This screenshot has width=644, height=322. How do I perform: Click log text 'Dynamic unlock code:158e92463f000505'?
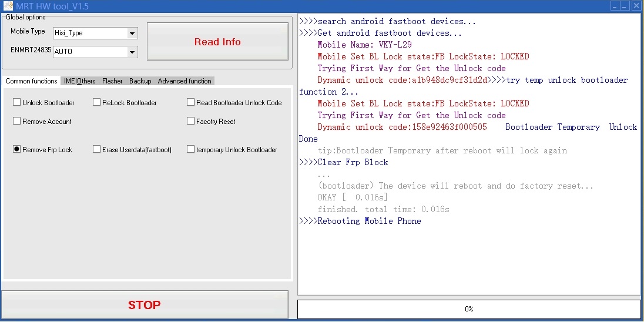point(402,127)
